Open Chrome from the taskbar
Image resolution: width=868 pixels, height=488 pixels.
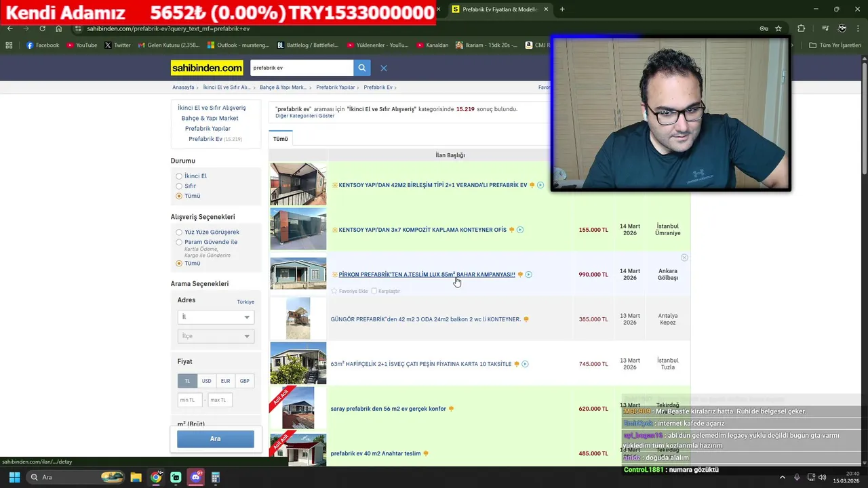pyautogui.click(x=156, y=477)
